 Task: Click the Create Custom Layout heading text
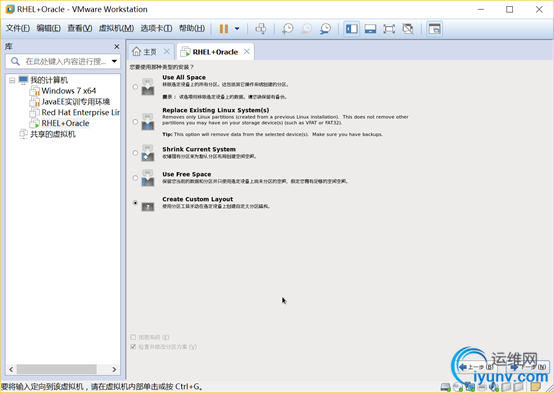pyautogui.click(x=198, y=199)
